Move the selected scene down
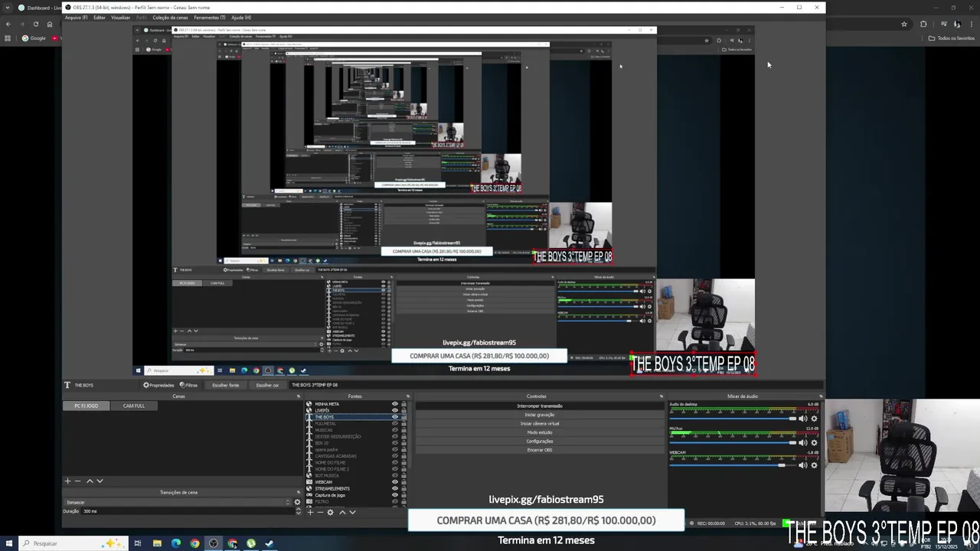This screenshot has height=551, width=980. 100,481
